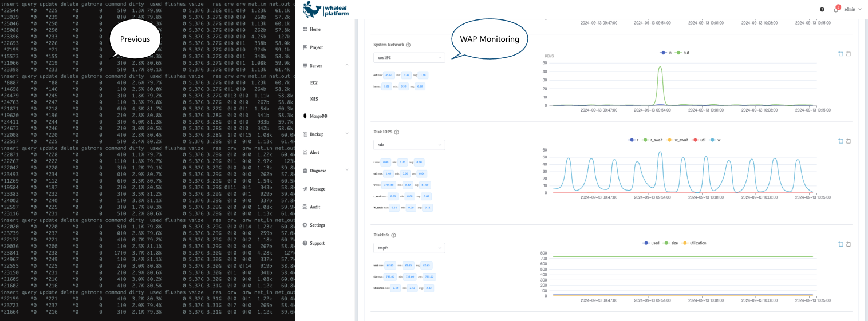This screenshot has height=321, width=868.
Task: Click the help question icon in top bar
Action: pyautogui.click(x=822, y=10)
